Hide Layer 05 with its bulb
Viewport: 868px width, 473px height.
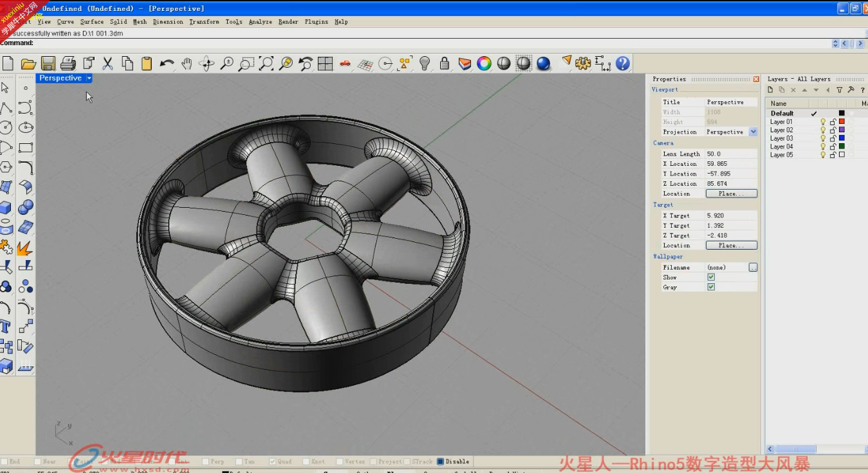coord(823,155)
